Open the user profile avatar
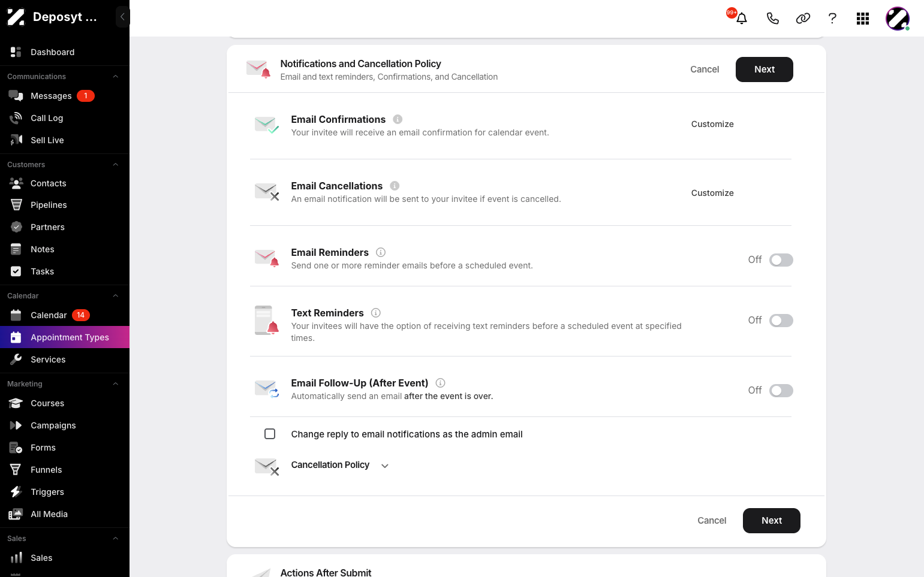 coord(898,19)
